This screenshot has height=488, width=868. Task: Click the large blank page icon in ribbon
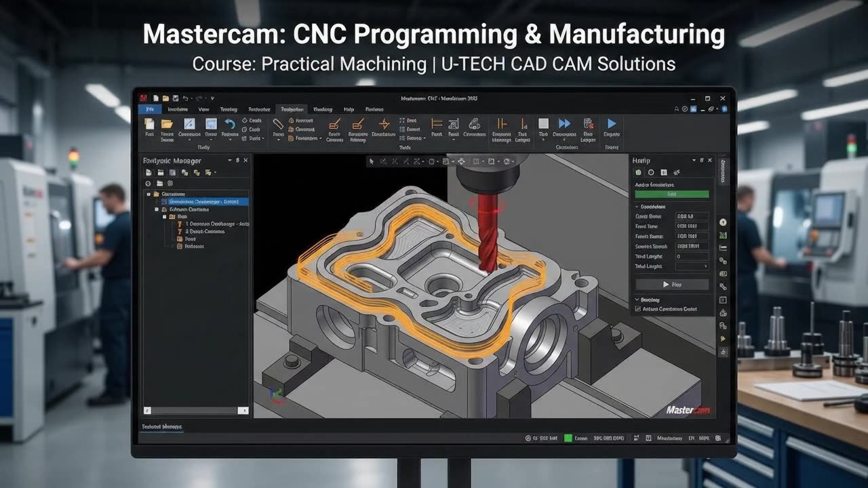[149, 124]
